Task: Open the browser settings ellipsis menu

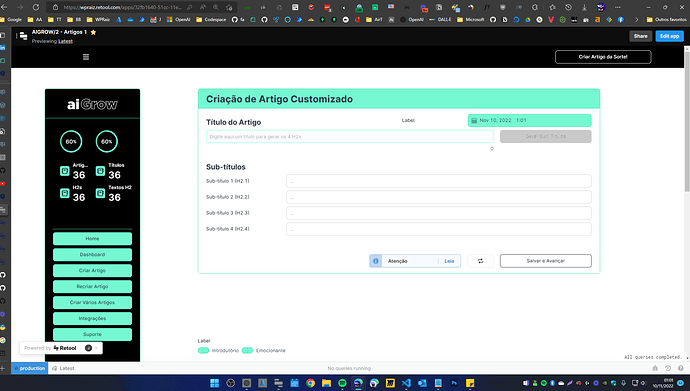Action: point(618,7)
